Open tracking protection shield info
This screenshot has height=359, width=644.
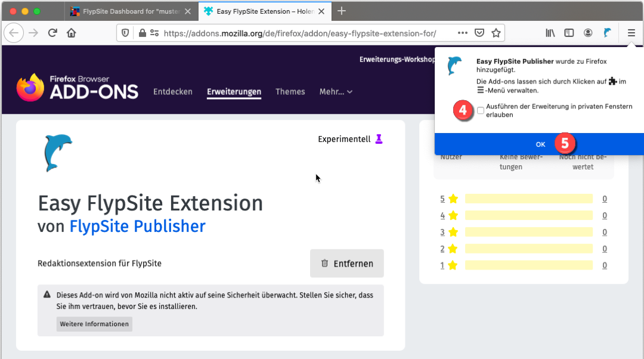pyautogui.click(x=125, y=33)
